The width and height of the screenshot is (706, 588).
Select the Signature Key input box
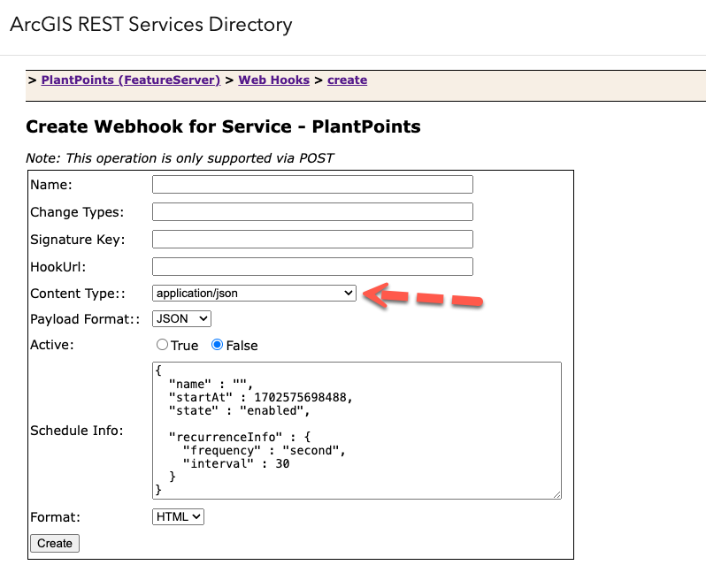pyautogui.click(x=312, y=240)
